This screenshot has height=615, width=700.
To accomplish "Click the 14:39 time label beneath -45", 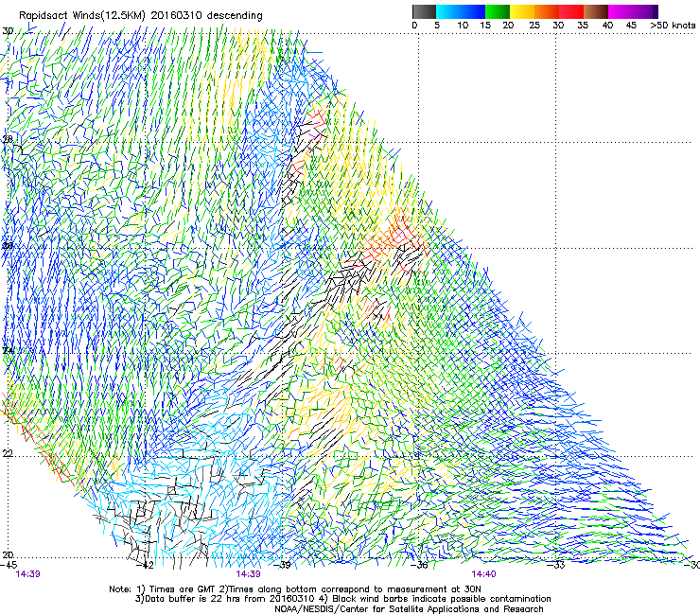I will pos(27,574).
